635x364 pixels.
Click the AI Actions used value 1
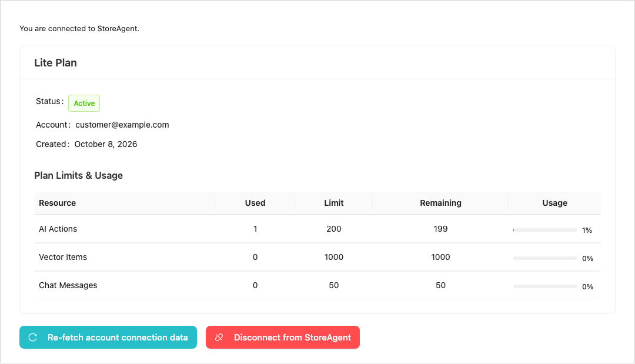pyautogui.click(x=255, y=229)
